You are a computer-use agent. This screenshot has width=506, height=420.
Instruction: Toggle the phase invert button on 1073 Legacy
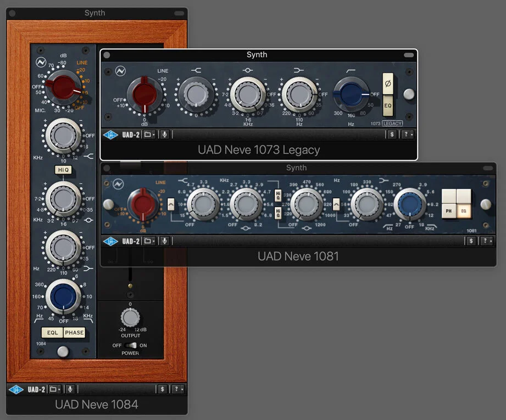click(x=388, y=83)
